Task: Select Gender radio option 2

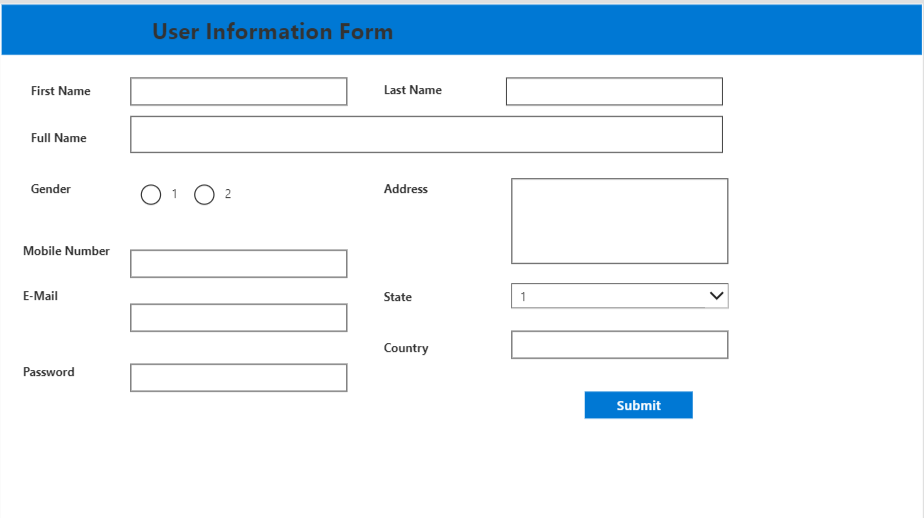Action: [205, 195]
